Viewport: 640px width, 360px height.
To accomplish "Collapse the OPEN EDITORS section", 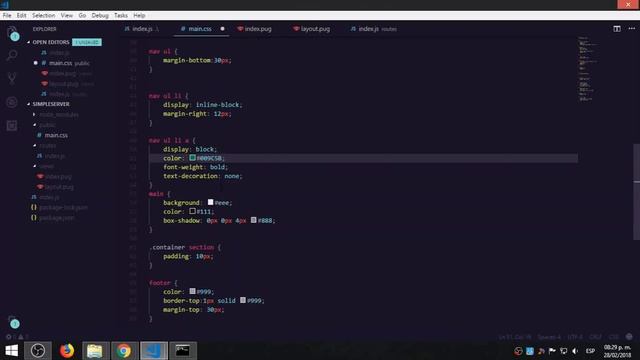I will 51,42.
